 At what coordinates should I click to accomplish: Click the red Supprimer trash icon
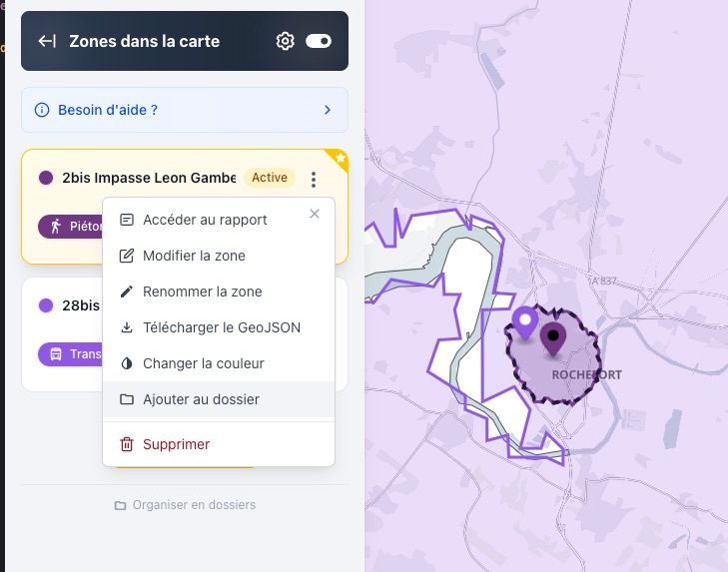pyautogui.click(x=127, y=444)
